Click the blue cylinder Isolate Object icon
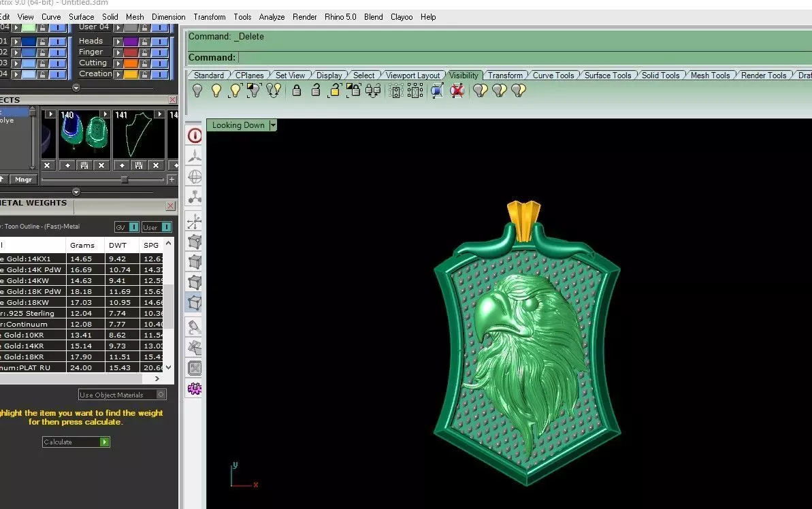The width and height of the screenshot is (812, 509). (x=437, y=91)
